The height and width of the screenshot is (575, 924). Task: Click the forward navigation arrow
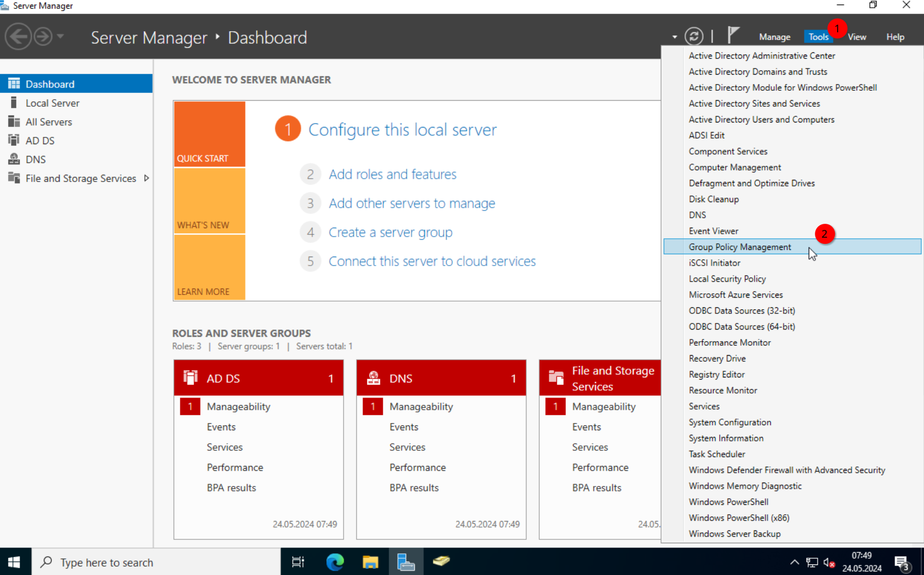pos(43,37)
